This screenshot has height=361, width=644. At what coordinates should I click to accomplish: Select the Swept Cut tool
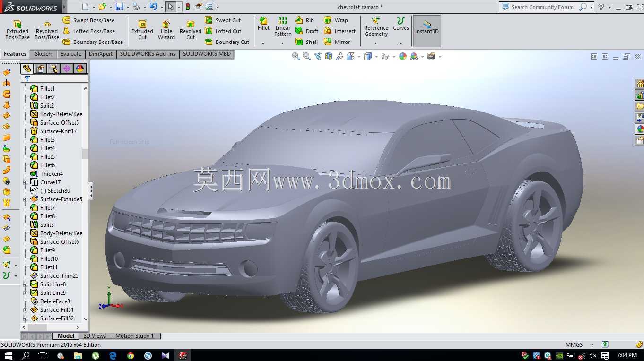point(223,20)
